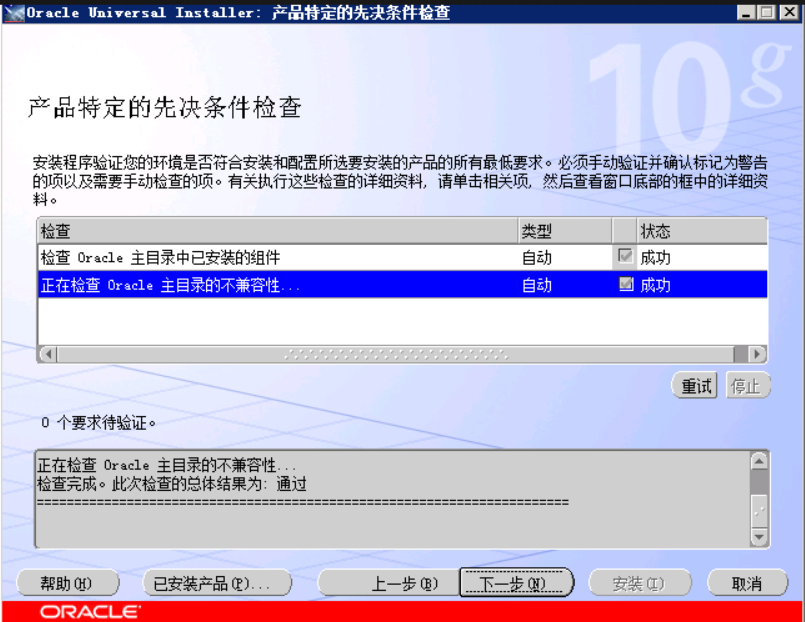Screen dimensions: 805x622
Task: Go back with 上一步(B) button
Action: [x=389, y=583]
